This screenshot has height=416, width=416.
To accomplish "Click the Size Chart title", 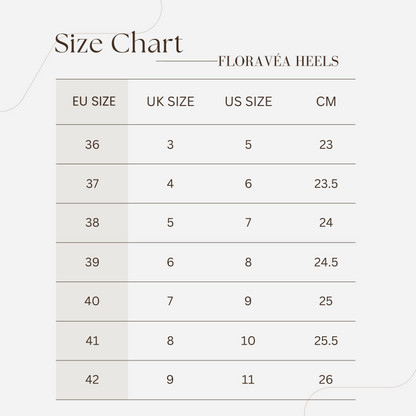I will tap(118, 43).
